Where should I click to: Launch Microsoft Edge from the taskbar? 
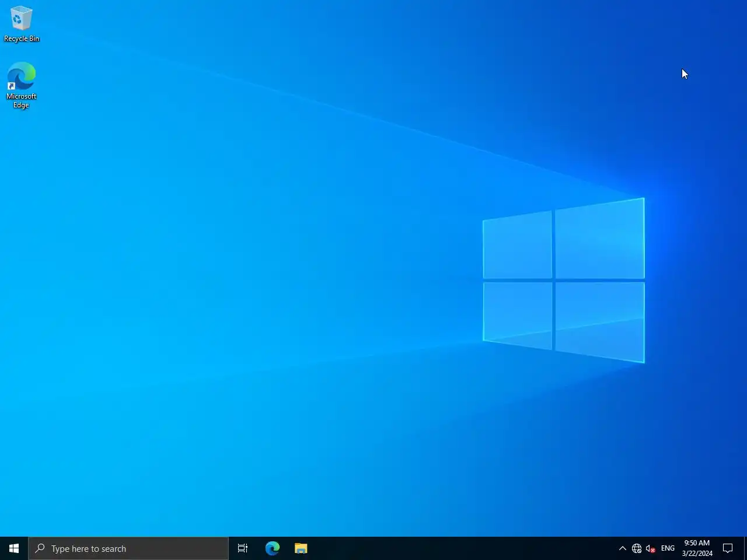tap(273, 548)
